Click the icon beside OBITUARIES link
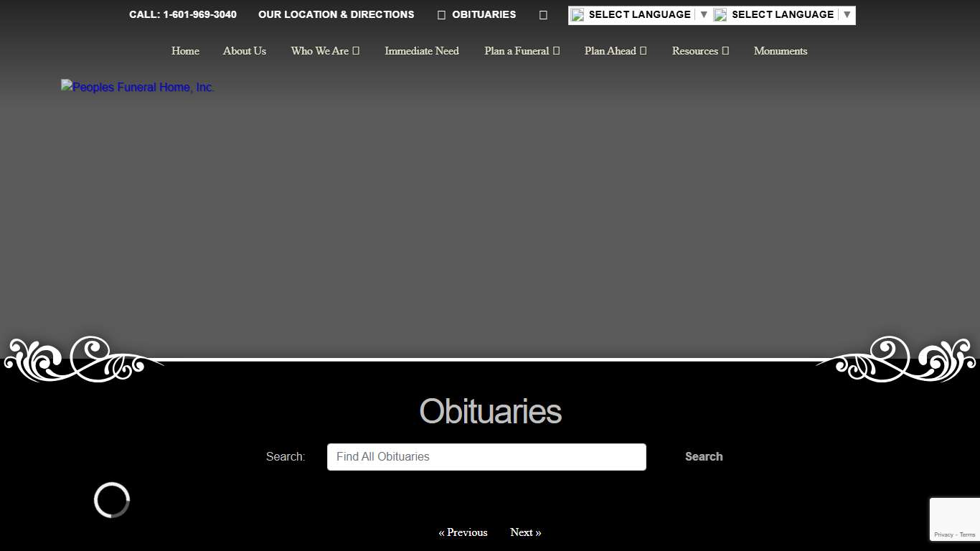The image size is (980, 551). pyautogui.click(x=440, y=14)
